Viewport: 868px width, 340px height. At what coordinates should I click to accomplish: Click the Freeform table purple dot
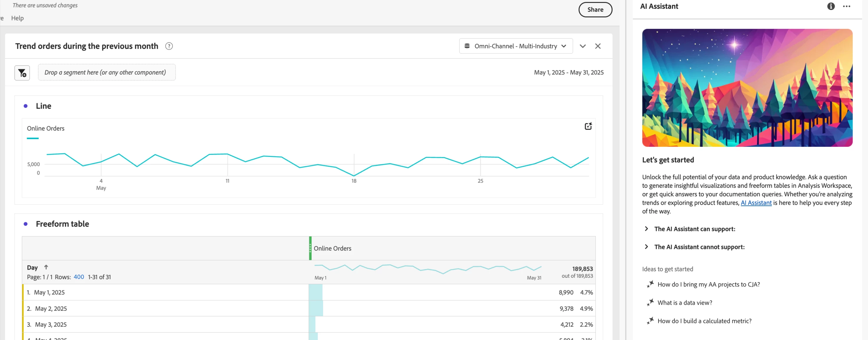tap(26, 224)
